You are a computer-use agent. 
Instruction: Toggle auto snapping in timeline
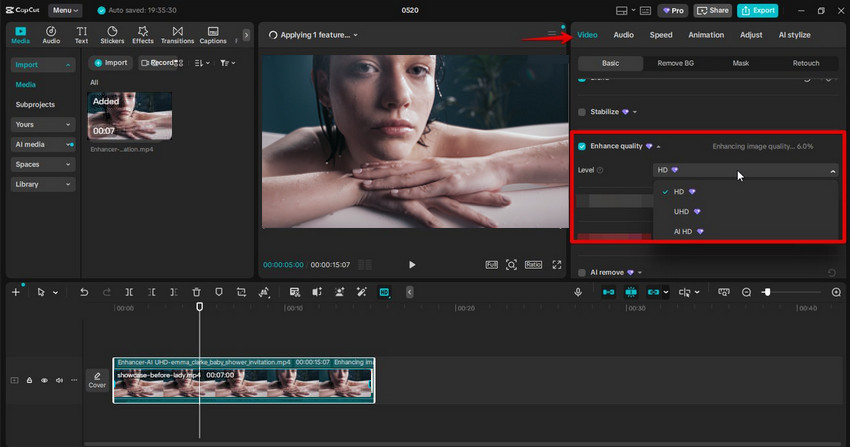[631, 292]
